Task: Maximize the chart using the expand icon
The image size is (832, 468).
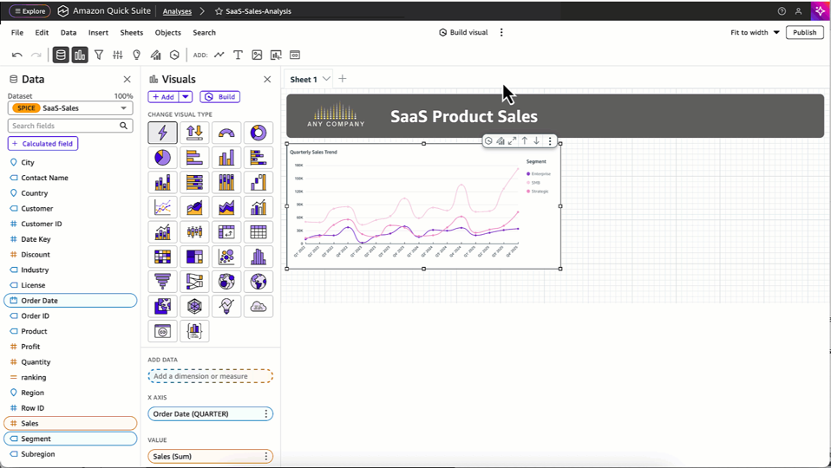Action: click(x=512, y=141)
